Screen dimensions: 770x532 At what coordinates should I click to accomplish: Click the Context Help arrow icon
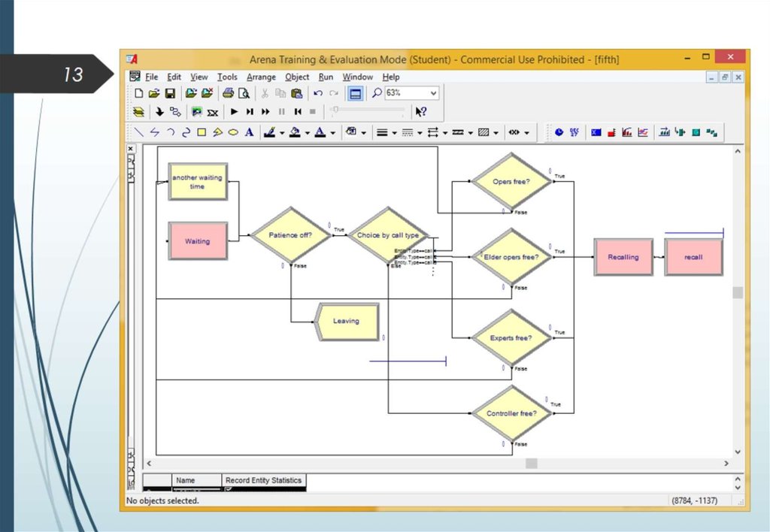[421, 112]
